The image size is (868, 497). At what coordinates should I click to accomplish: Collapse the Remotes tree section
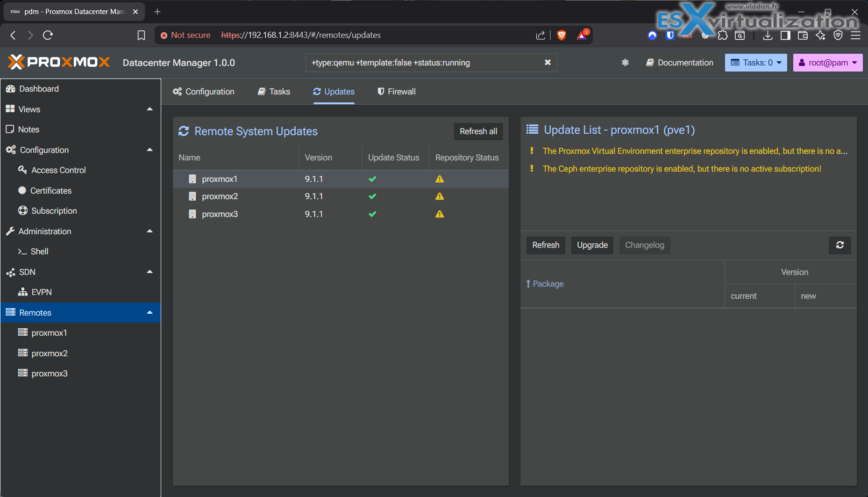(x=149, y=312)
